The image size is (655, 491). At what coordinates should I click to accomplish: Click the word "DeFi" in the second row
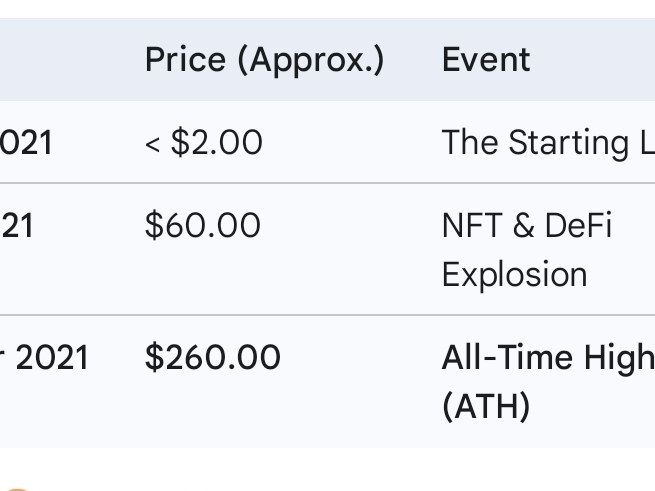tap(579, 226)
